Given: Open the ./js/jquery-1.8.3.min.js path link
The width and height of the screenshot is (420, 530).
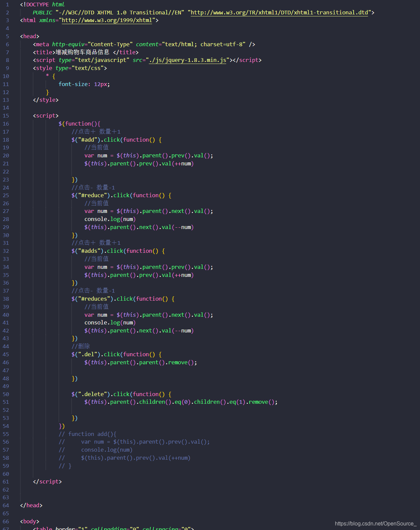Looking at the screenshot, I should point(188,60).
